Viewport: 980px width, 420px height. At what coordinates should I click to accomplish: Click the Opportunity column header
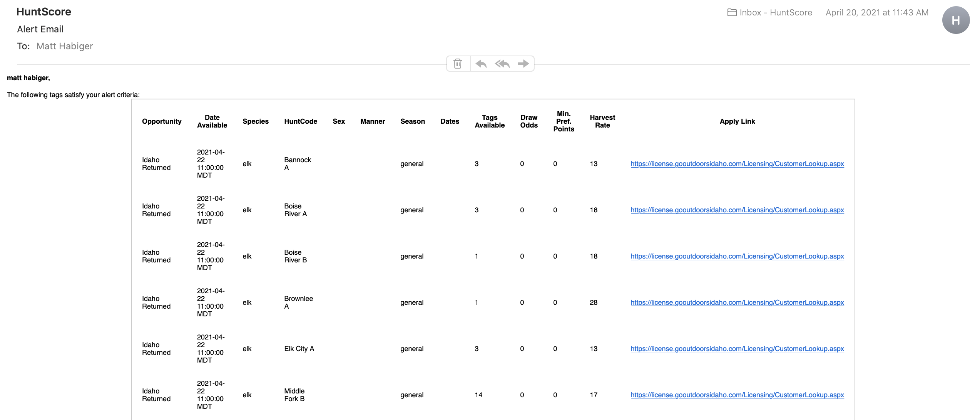coord(162,121)
